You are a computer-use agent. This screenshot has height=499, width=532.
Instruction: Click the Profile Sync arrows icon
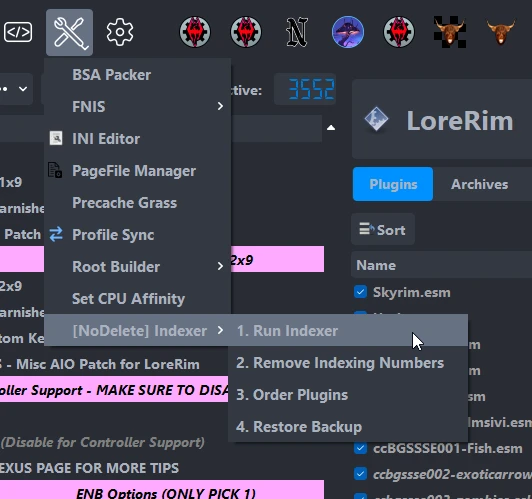click(56, 234)
